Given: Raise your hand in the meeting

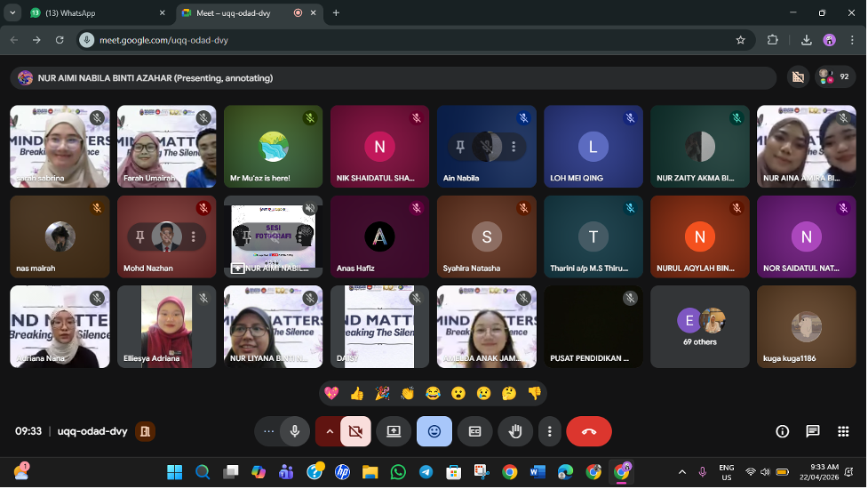Looking at the screenshot, I should coord(514,431).
